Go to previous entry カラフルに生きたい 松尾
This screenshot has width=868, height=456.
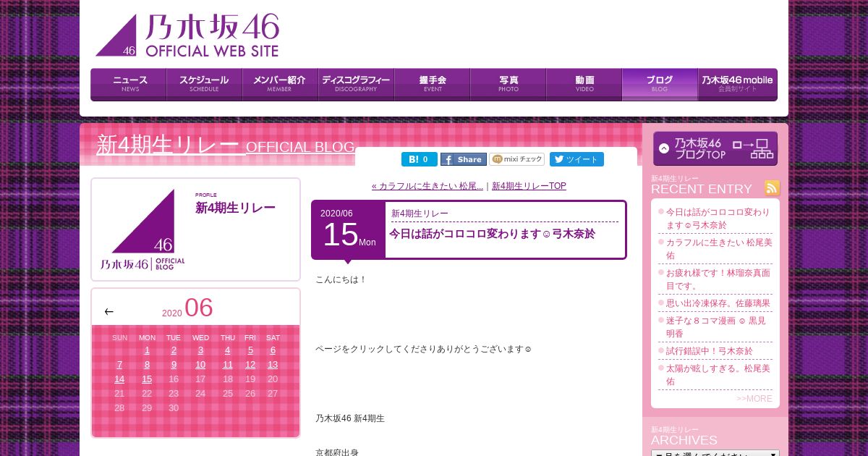pyautogui.click(x=427, y=186)
